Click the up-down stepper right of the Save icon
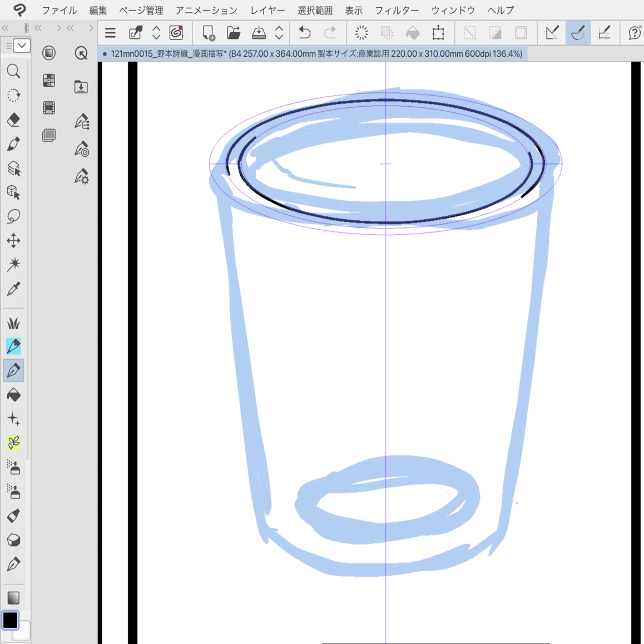The image size is (644, 644). [x=279, y=32]
